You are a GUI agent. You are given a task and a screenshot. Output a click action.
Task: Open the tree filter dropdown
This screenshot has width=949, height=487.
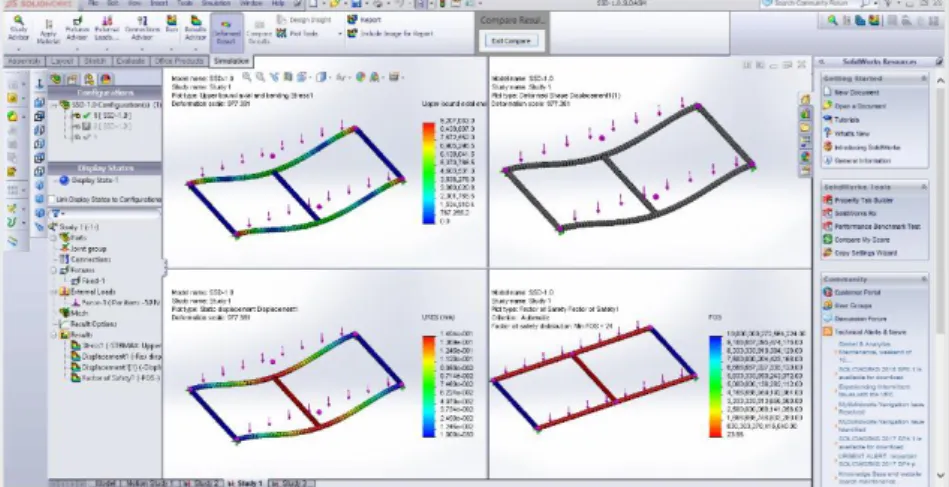point(56,214)
